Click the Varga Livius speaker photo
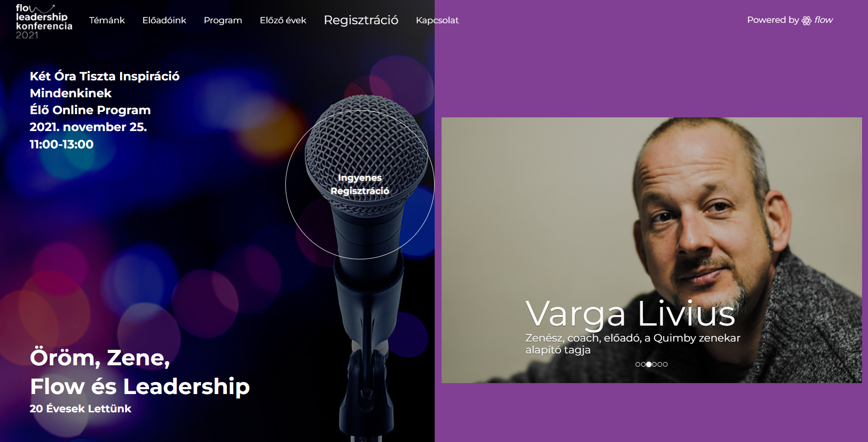Screen dimensions: 868x442 click(x=652, y=250)
